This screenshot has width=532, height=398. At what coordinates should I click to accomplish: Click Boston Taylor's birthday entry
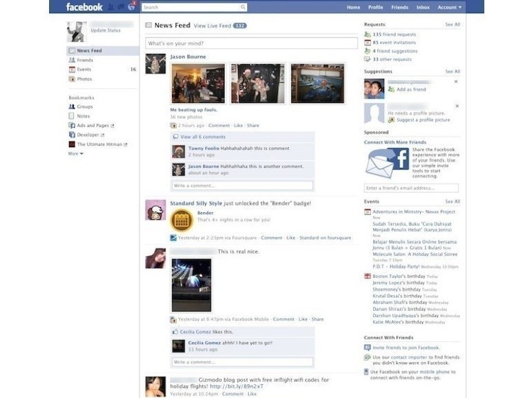[x=399, y=276]
